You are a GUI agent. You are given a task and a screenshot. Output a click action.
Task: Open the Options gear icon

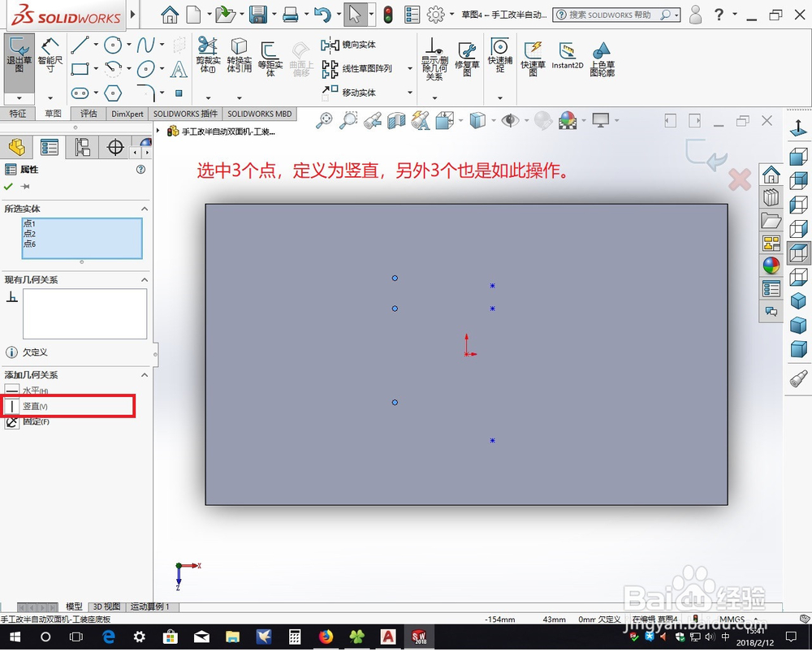pyautogui.click(x=435, y=15)
